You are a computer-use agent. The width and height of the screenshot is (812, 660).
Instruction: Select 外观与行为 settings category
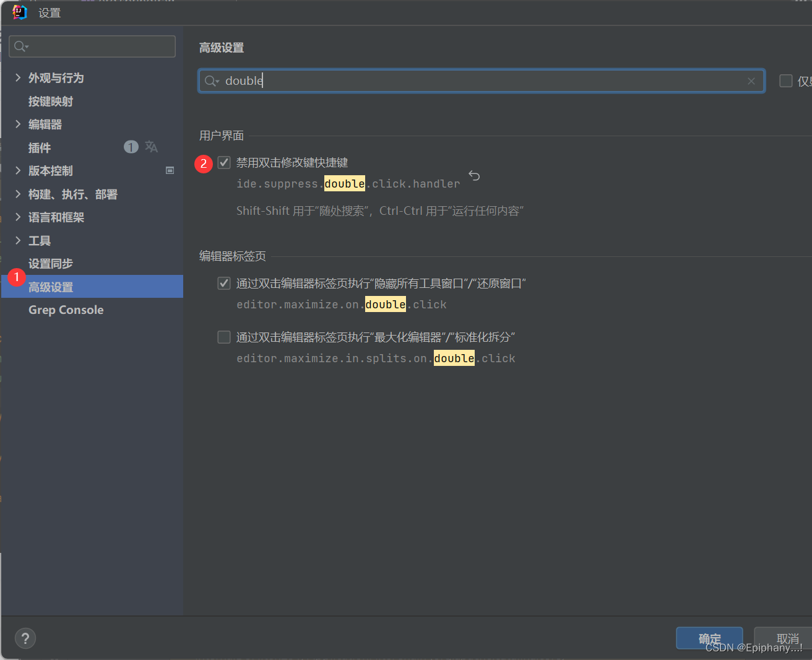click(x=56, y=78)
